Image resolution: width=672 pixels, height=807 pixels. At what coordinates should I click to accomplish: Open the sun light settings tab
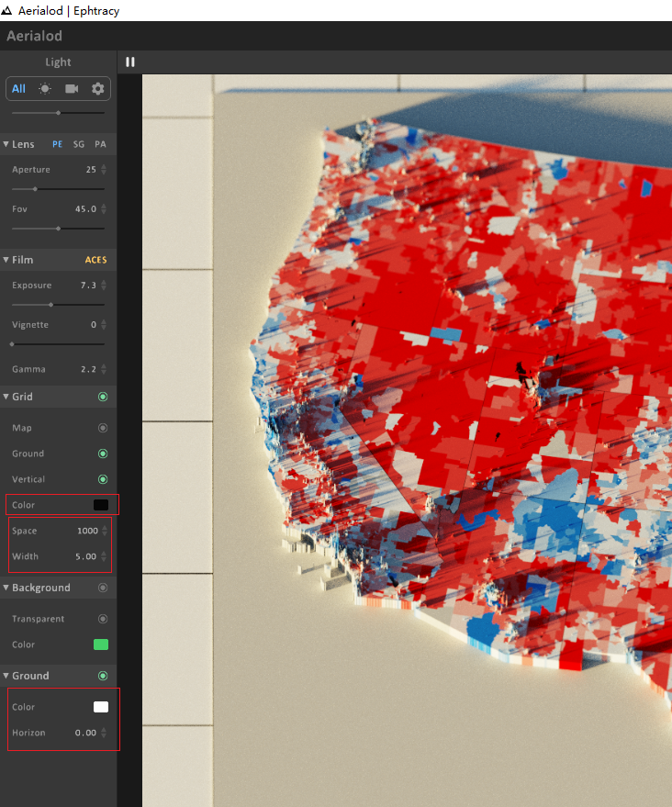45,89
